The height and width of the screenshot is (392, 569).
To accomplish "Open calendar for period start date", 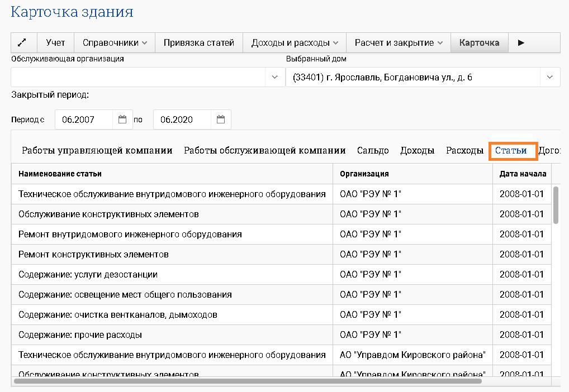I will point(122,119).
